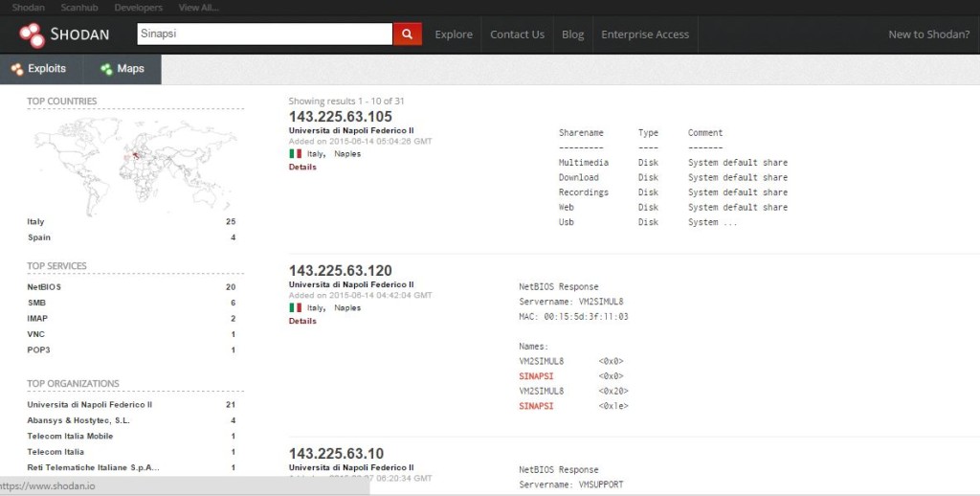
Task: Open Shodan link in top bar
Action: pyautogui.click(x=28, y=8)
